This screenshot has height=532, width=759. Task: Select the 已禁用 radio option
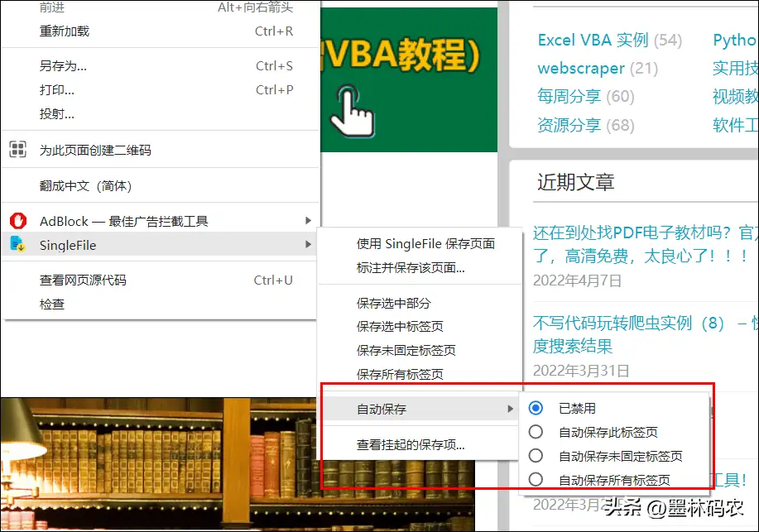coord(537,407)
